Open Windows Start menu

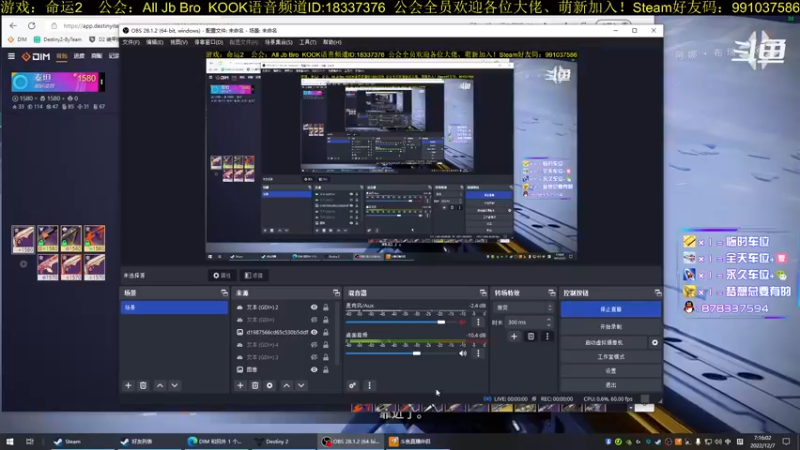tap(10, 441)
